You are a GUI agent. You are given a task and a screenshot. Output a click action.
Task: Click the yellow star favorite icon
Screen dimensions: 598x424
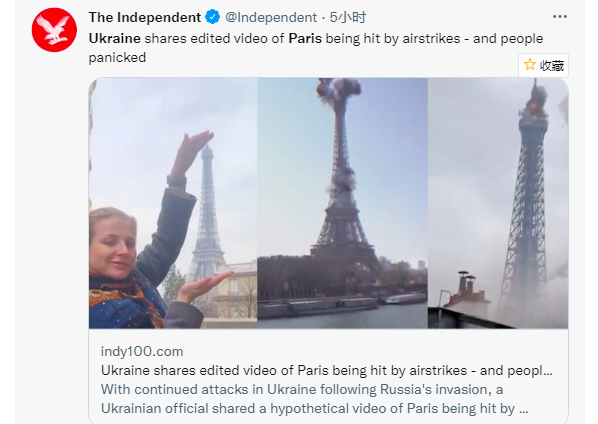tap(530, 65)
